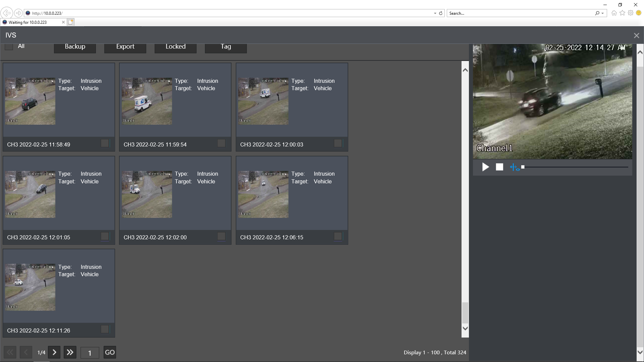Click the GO page jump button

(110, 352)
